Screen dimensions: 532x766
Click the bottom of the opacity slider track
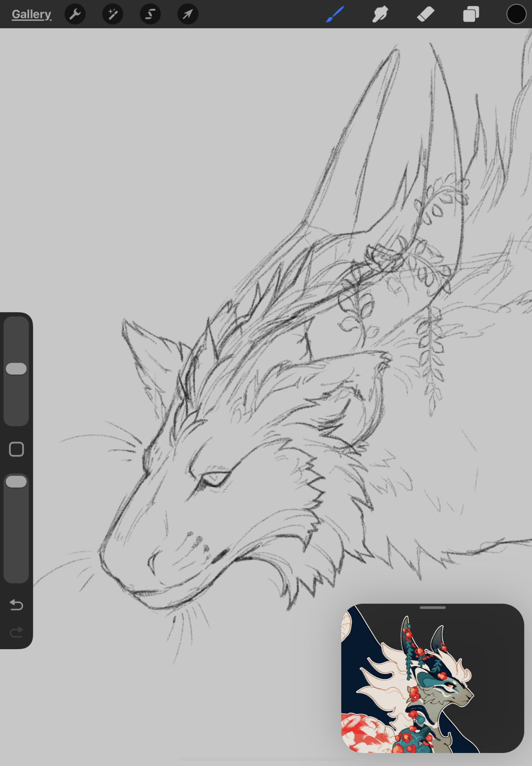[16, 574]
